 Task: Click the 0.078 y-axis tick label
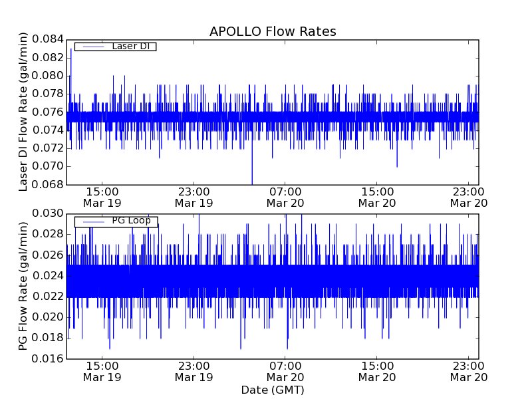point(48,94)
